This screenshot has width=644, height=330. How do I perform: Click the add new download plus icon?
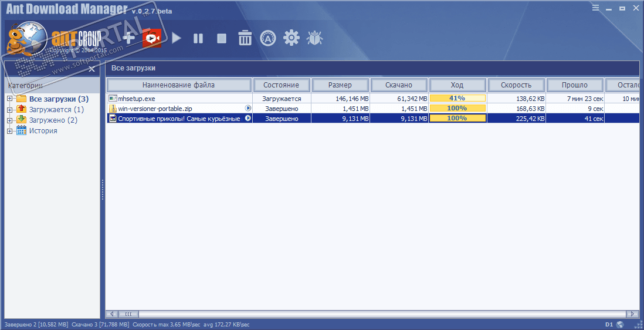coord(130,38)
